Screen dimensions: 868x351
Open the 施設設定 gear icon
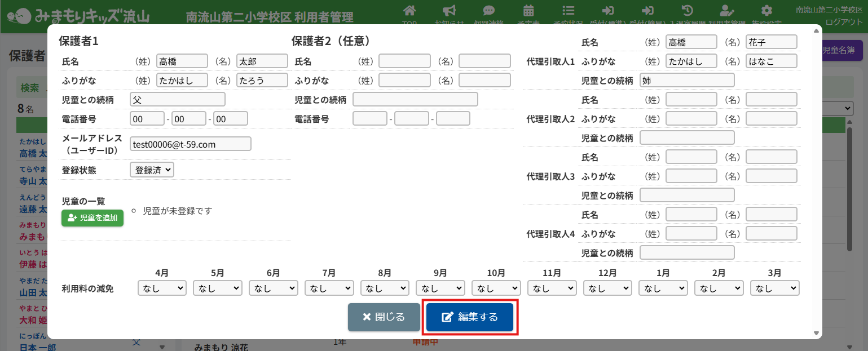766,11
